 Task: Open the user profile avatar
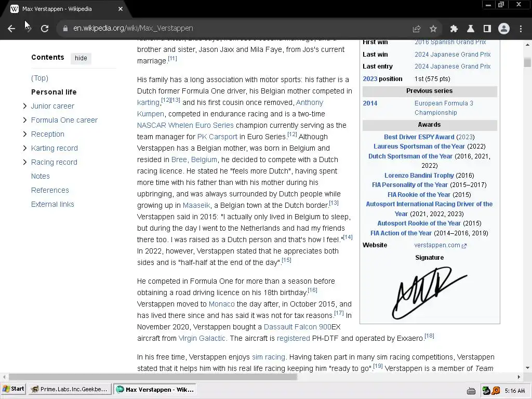[x=504, y=29]
